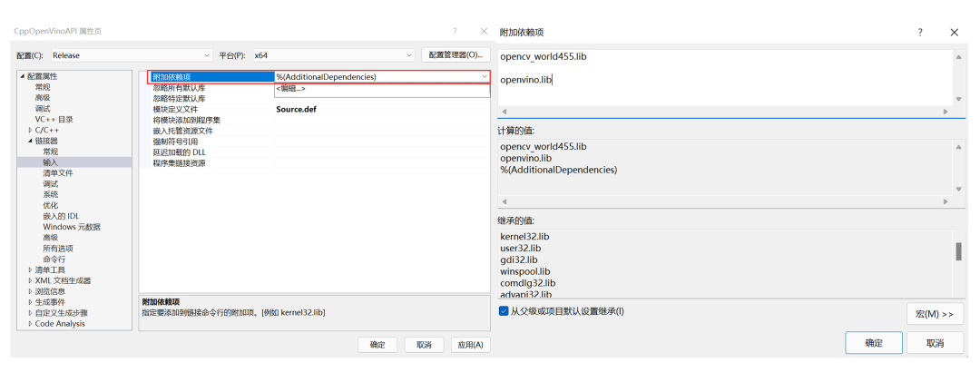Image resolution: width=980 pixels, height=382 pixels.
Task: Select the 附加依赖项 property row
Action: [x=320, y=77]
